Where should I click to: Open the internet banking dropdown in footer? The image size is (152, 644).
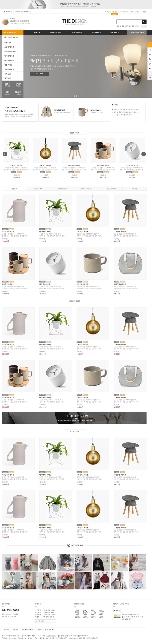(45, 621)
